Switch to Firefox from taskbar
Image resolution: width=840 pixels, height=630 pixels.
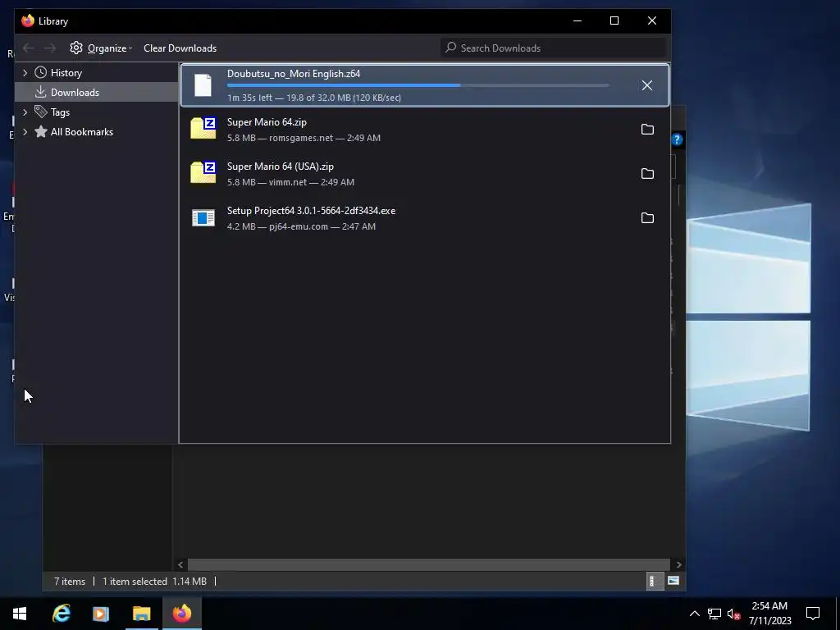(181, 614)
